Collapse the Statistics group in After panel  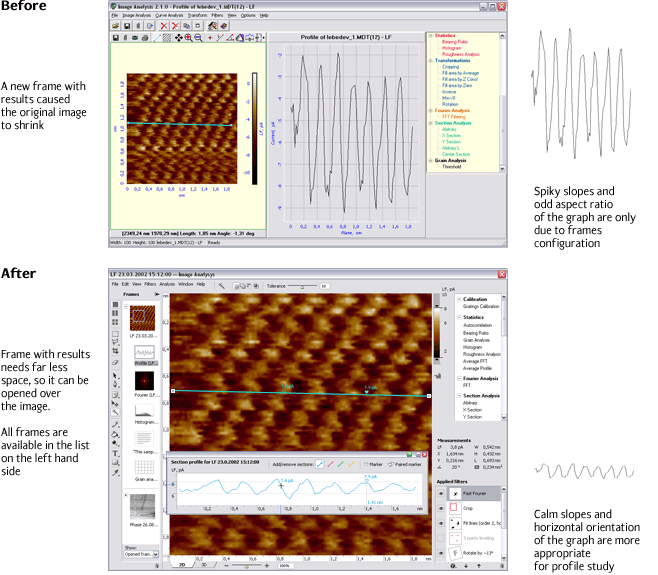pyautogui.click(x=457, y=318)
